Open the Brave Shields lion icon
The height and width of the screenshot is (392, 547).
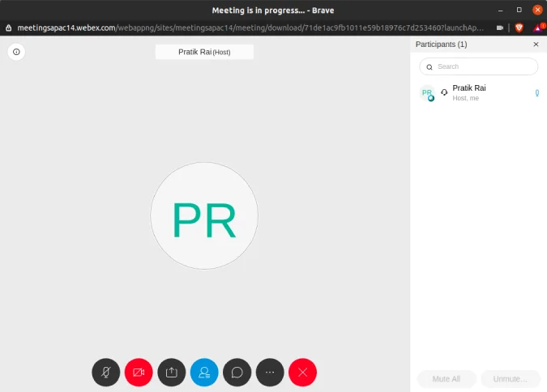point(519,28)
